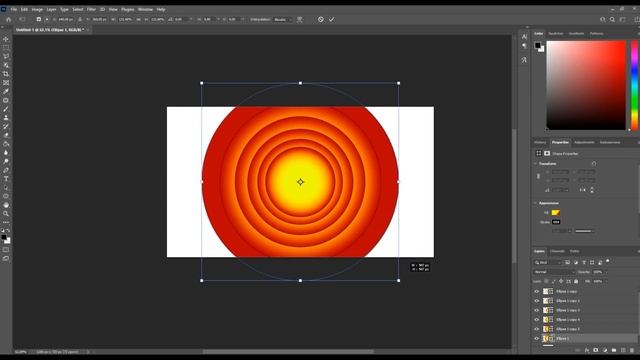Select the Lasso tool

[6, 56]
